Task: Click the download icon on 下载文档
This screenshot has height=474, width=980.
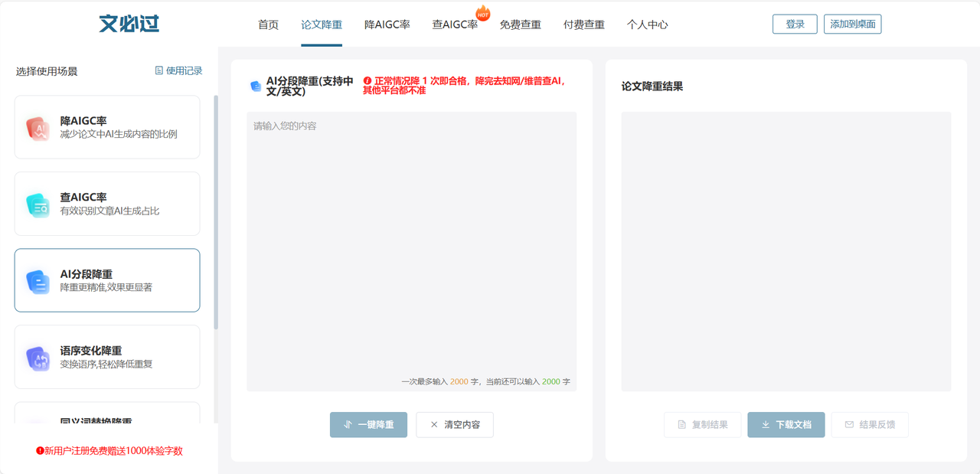Action: coord(766,424)
